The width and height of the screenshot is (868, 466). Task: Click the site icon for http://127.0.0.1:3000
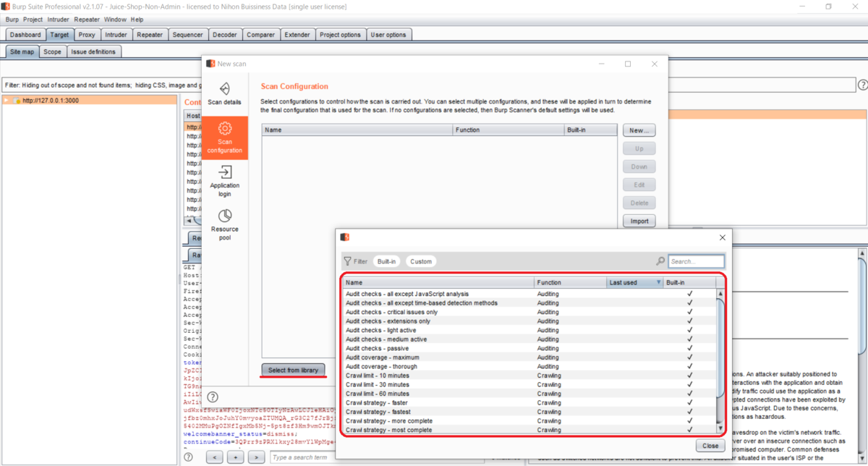pyautogui.click(x=17, y=101)
